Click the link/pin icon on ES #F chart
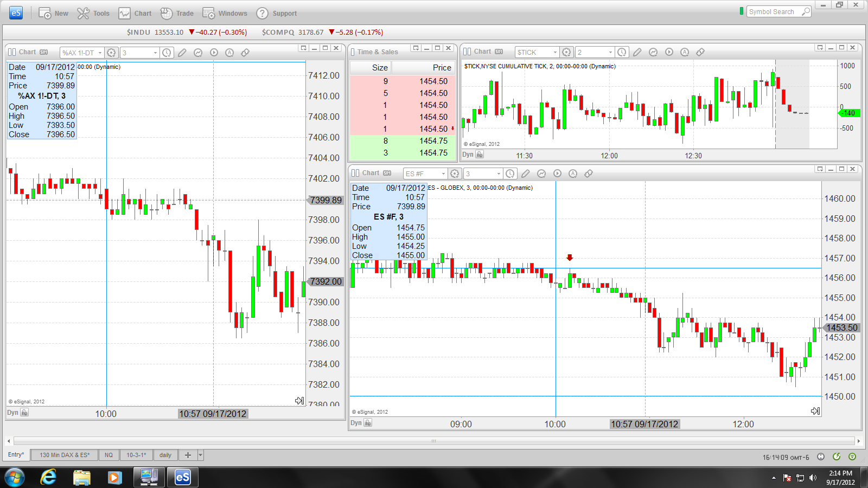This screenshot has width=868, height=488. [589, 174]
